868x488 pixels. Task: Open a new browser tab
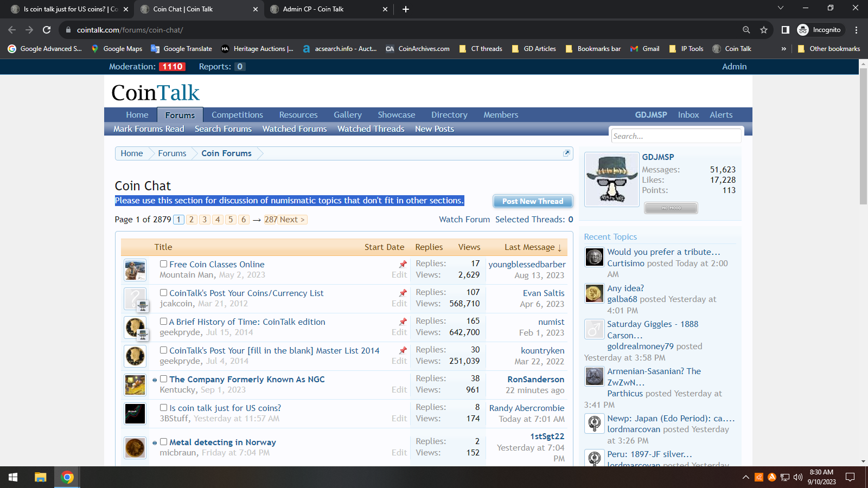[406, 9]
